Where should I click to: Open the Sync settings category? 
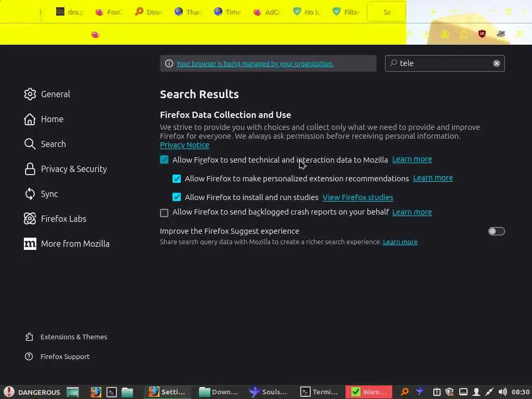coord(41,194)
